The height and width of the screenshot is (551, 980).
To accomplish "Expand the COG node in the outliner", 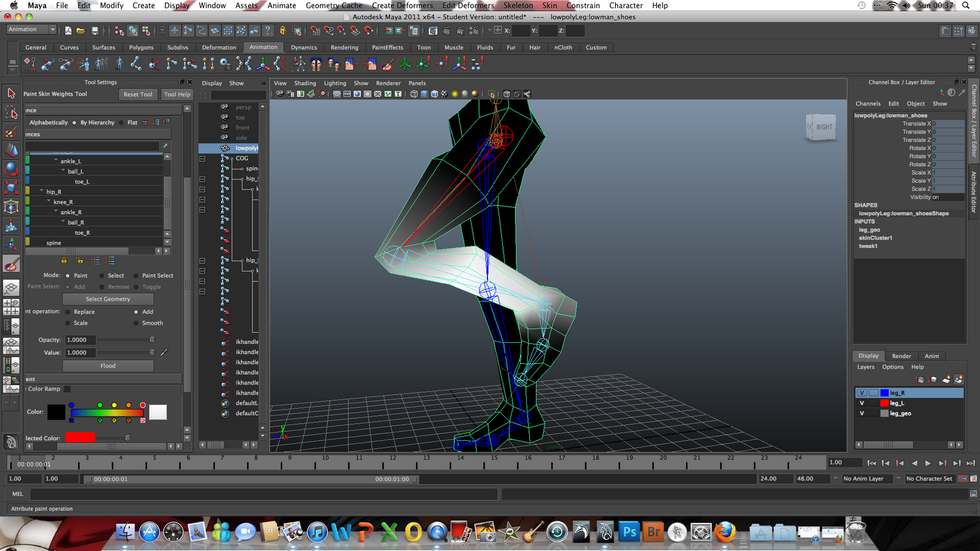I will point(232,158).
